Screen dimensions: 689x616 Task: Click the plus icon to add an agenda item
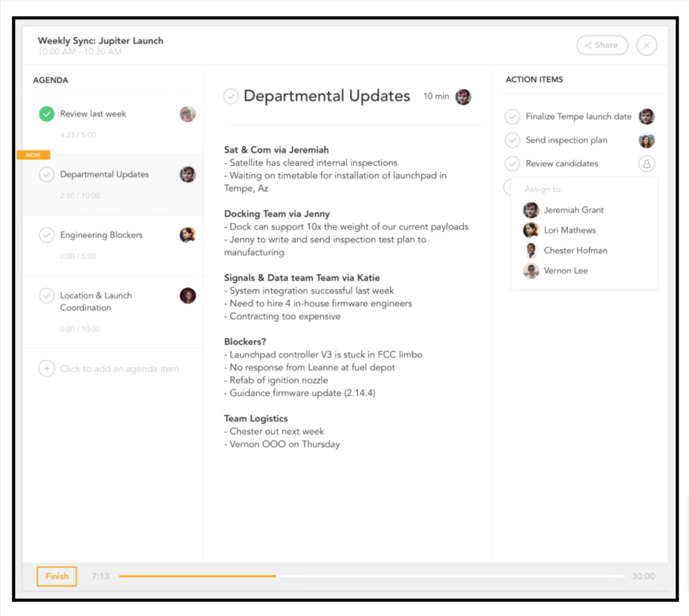[x=47, y=368]
